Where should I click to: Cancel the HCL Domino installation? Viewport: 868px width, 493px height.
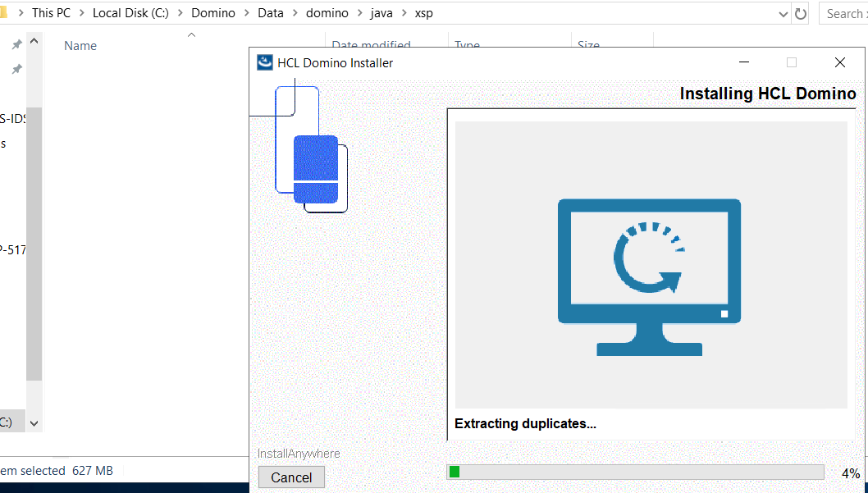coord(291,477)
